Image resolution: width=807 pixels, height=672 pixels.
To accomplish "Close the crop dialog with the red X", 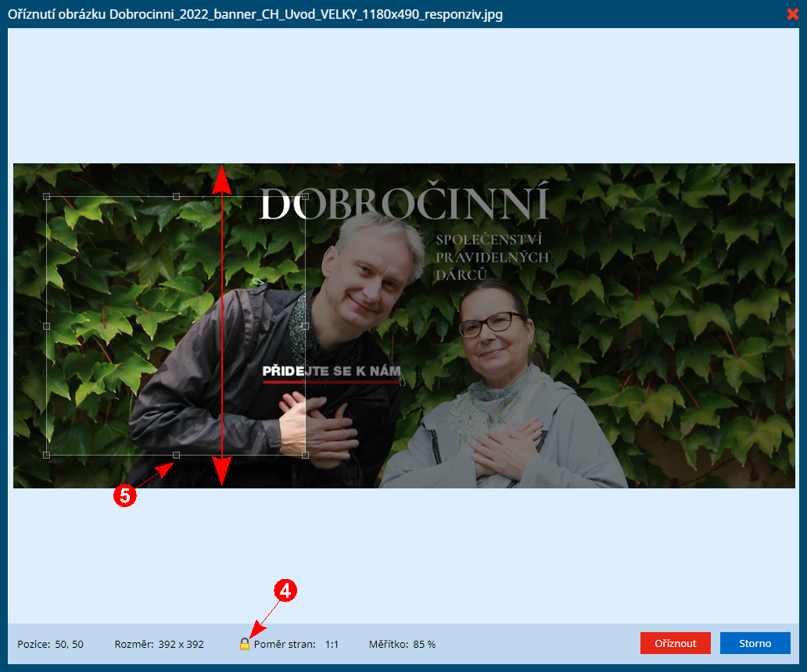I will click(x=793, y=14).
